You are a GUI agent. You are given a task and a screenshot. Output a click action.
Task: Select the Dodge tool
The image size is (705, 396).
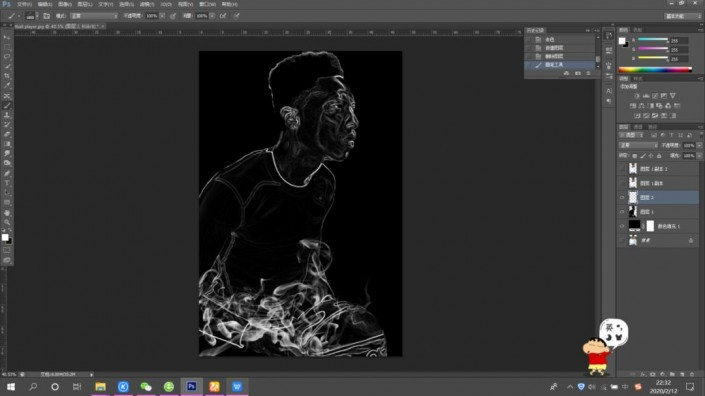point(7,164)
